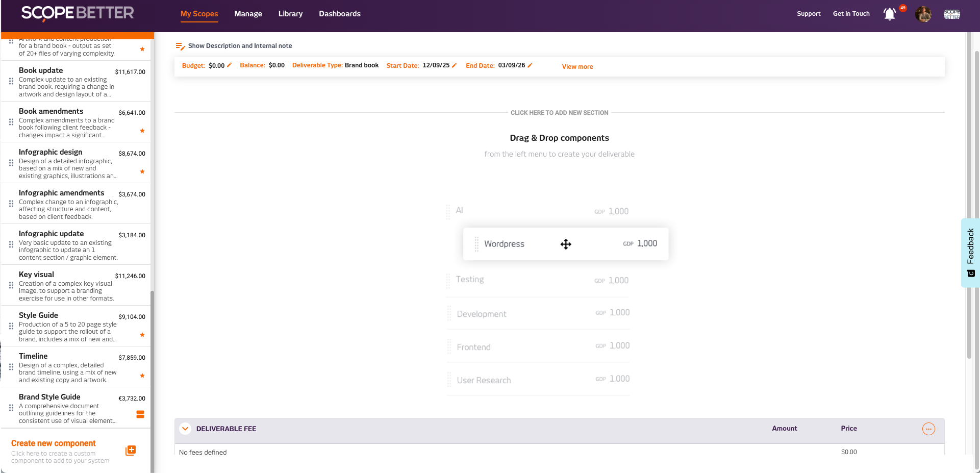The image size is (980, 473).
Task: Open the notifications bell icon
Action: point(889,14)
